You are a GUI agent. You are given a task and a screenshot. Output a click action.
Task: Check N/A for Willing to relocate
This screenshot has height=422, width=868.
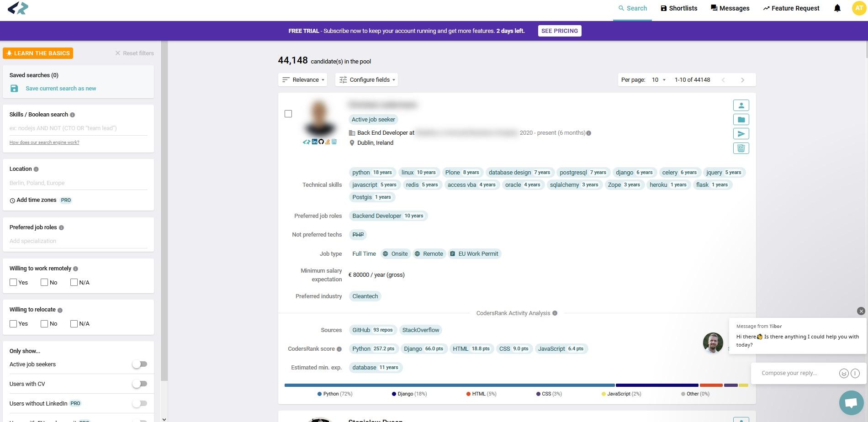coord(74,323)
